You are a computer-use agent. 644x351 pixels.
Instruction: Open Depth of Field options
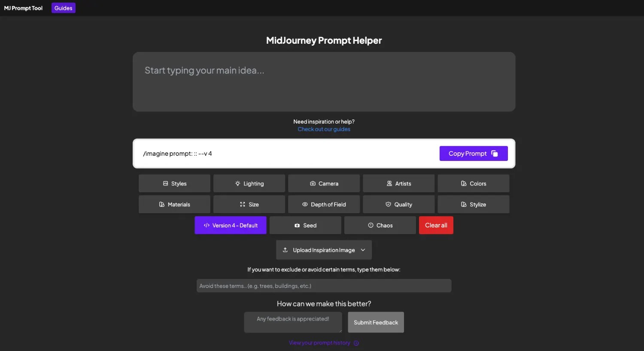[324, 205]
